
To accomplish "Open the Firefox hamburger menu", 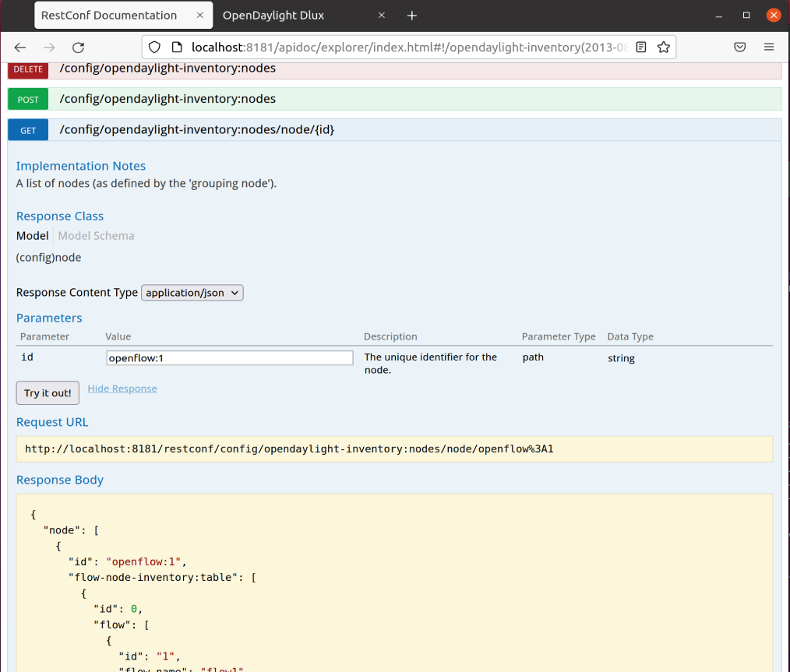I will [769, 47].
